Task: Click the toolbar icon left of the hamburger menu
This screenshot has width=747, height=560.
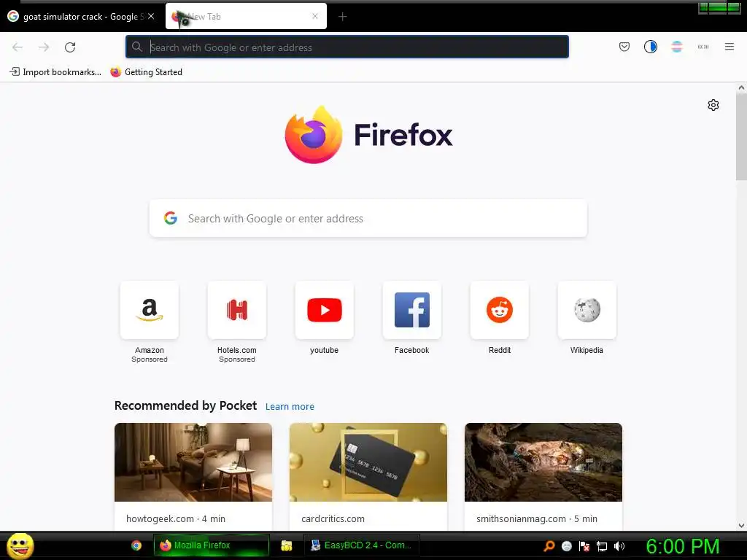Action: 703,47
